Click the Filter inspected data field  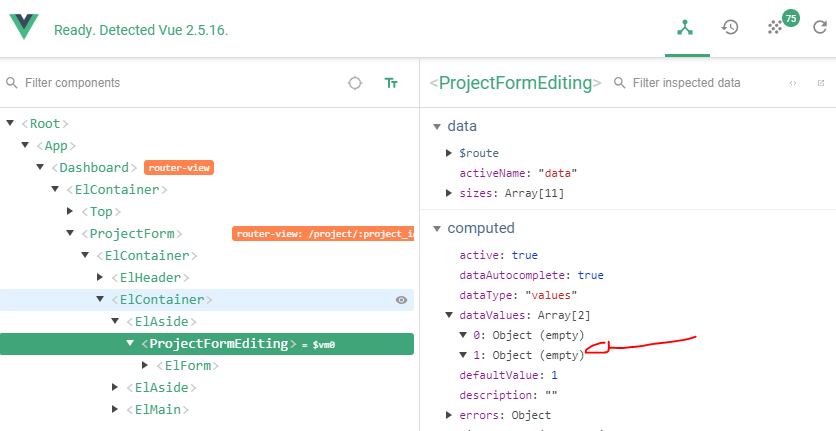click(700, 83)
